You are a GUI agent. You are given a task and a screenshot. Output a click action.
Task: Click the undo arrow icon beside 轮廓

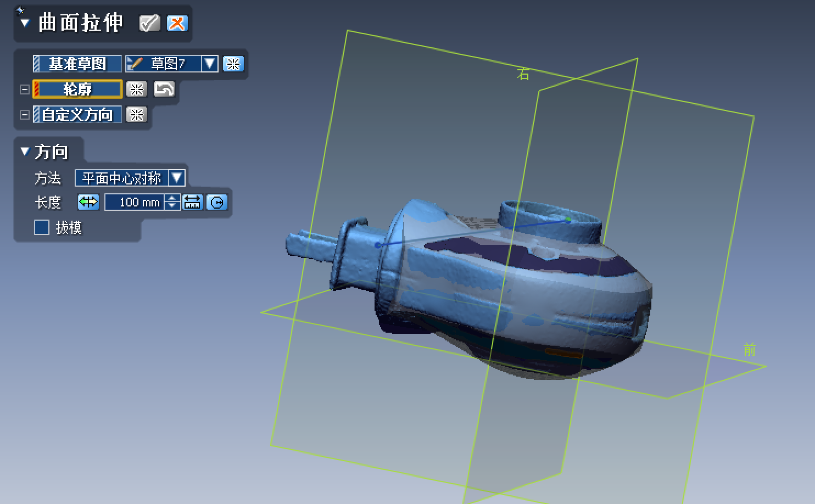coord(164,89)
